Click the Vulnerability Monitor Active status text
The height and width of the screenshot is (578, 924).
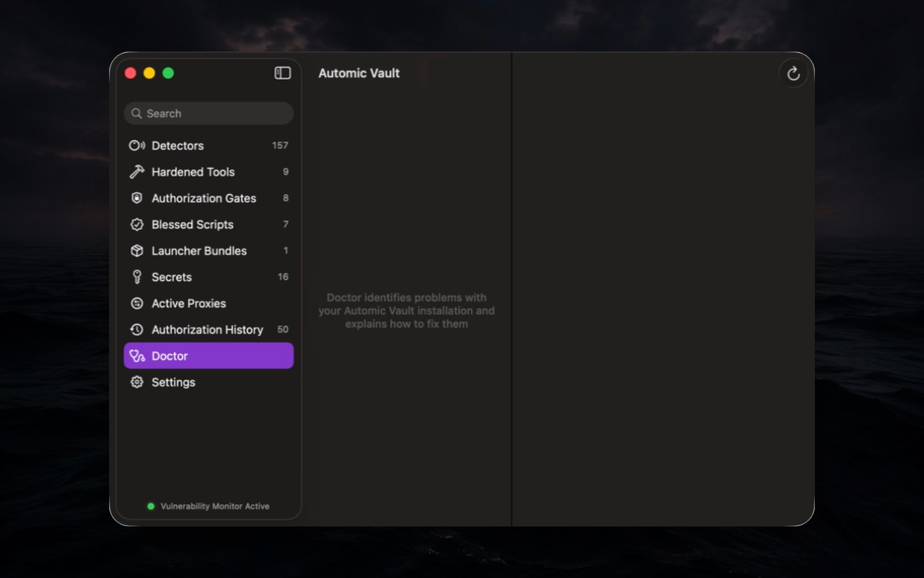pos(215,506)
